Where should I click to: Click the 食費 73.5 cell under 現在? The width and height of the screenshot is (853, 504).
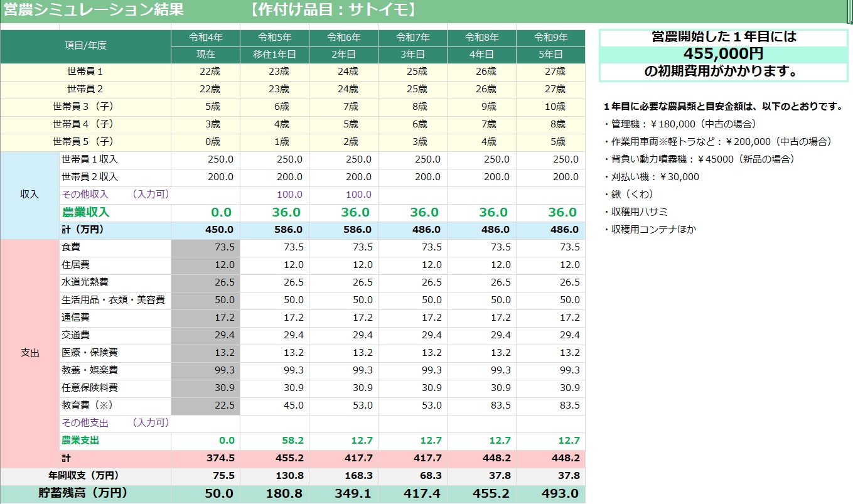tap(205, 247)
